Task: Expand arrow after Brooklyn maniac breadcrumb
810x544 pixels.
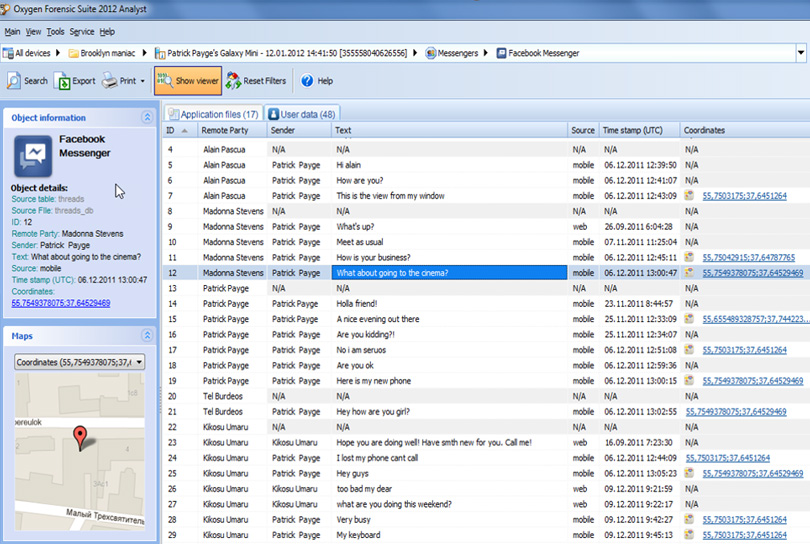Action: point(144,53)
